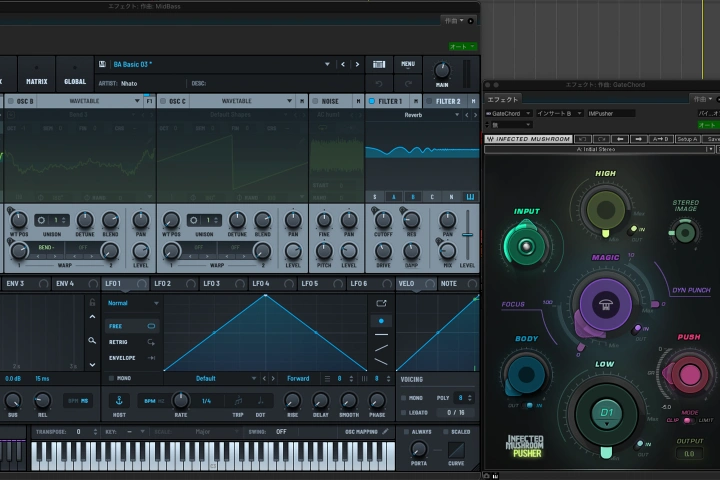Click the mushroom icon on MAGIC knob
The width and height of the screenshot is (720, 480).
(x=605, y=305)
